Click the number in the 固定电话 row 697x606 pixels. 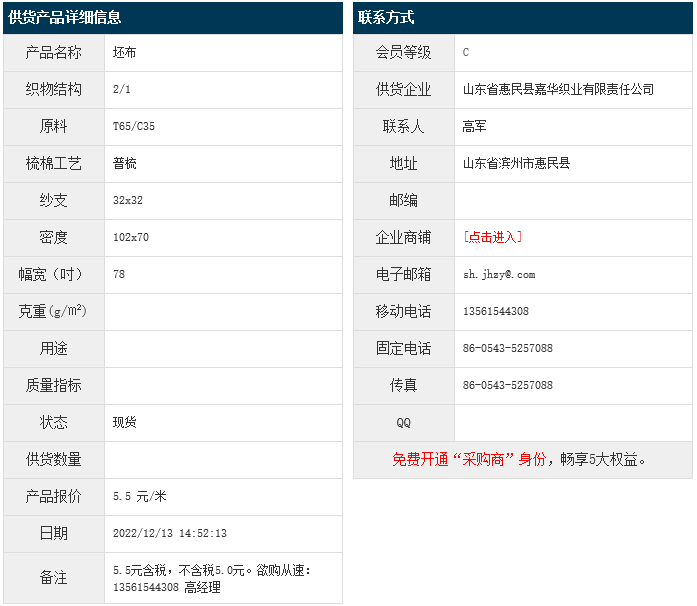pos(507,348)
